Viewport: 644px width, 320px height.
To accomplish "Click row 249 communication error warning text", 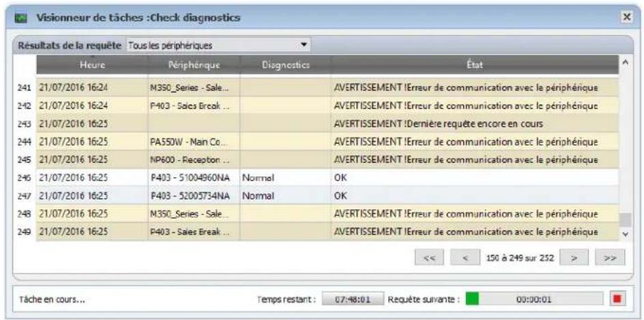I will pos(466,232).
